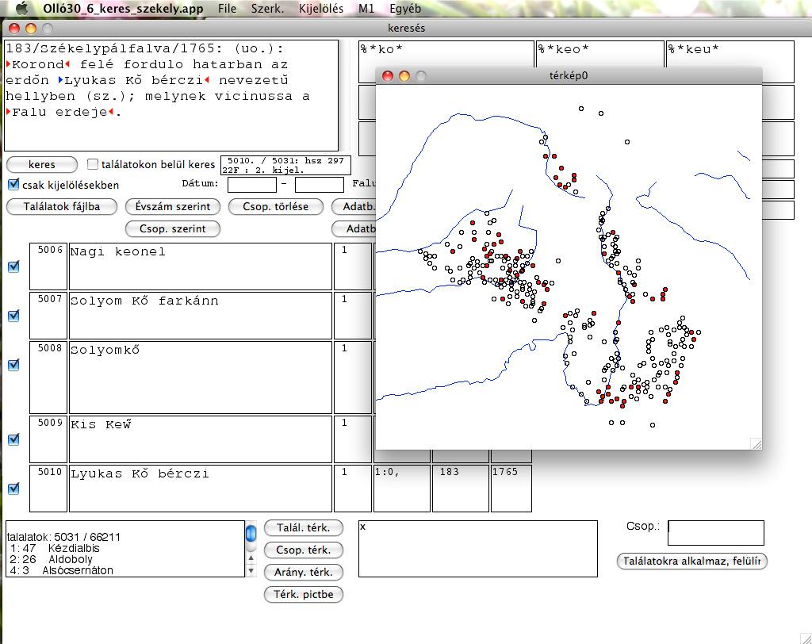Click the 183 cell in row 5010
Image resolution: width=812 pixels, height=644 pixels.
tap(461, 489)
